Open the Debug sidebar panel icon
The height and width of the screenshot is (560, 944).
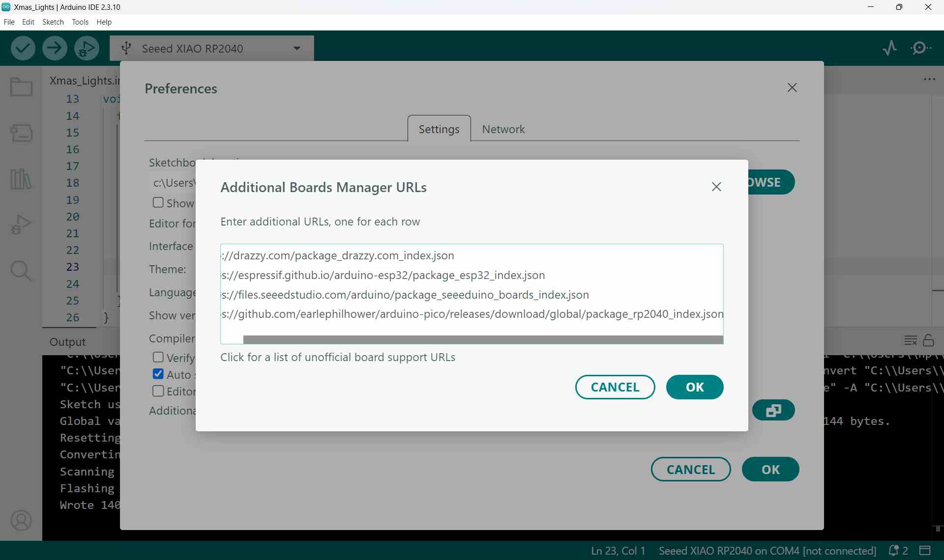(x=21, y=224)
